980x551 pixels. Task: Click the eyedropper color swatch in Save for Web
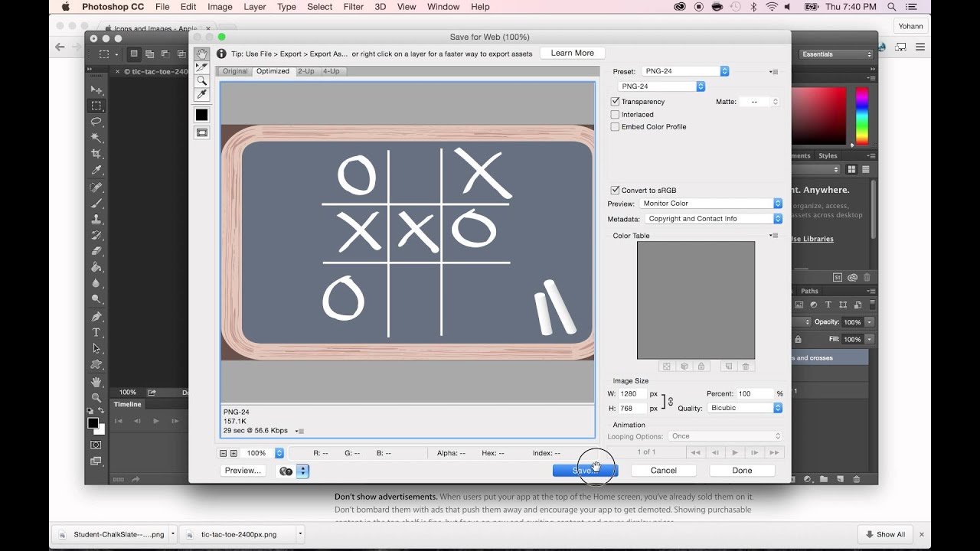tap(201, 115)
